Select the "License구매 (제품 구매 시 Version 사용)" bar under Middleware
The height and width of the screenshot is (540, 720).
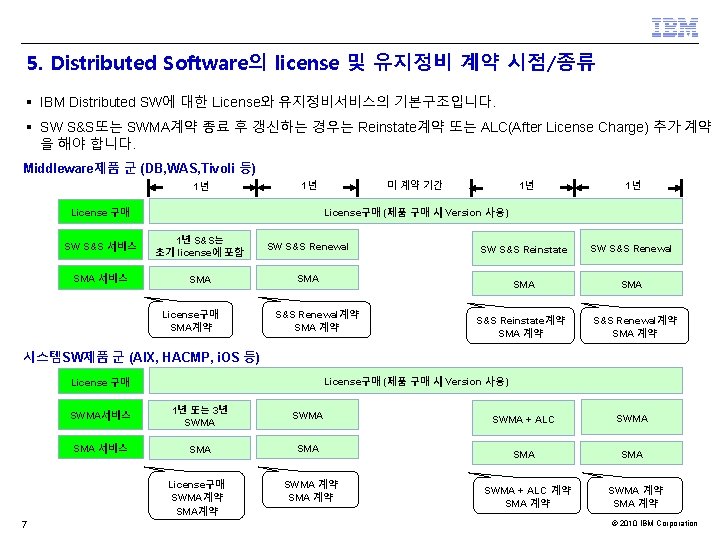click(416, 212)
